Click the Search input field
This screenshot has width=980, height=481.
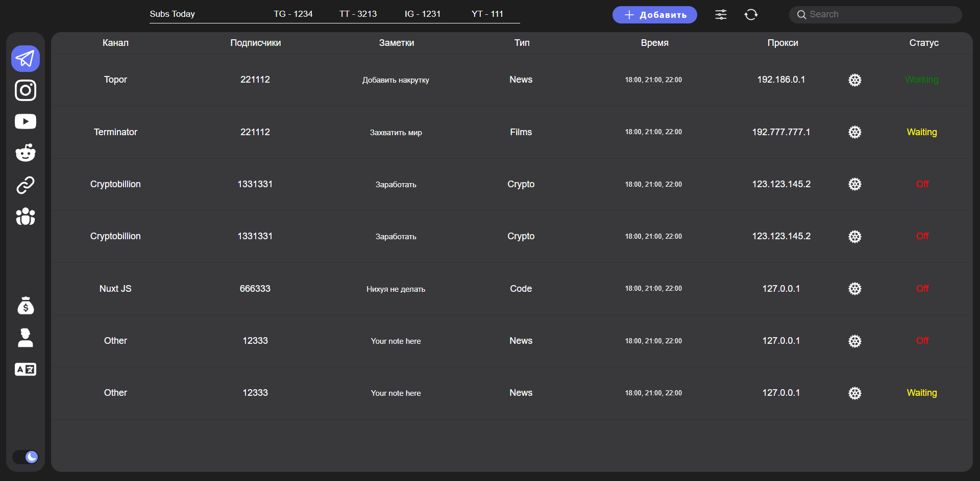pyautogui.click(x=875, y=15)
